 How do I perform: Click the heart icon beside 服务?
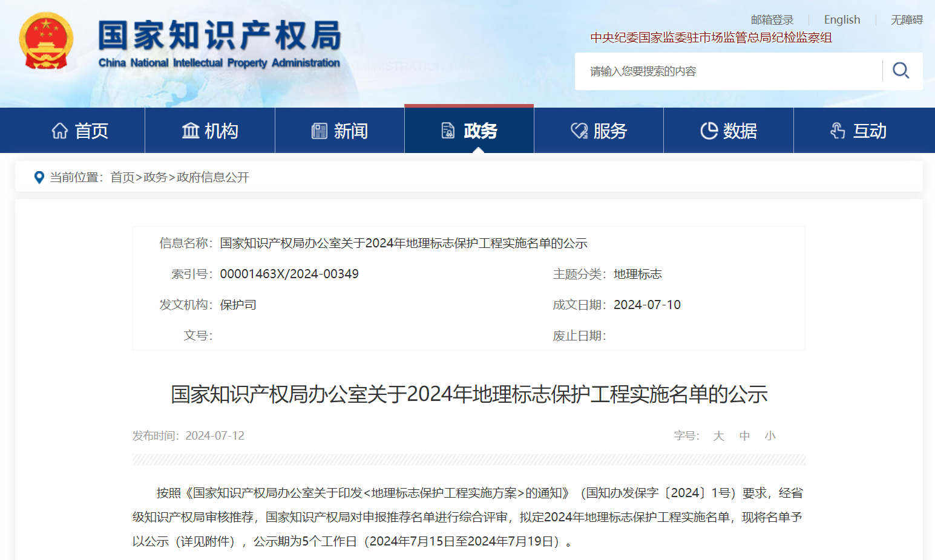[x=579, y=131]
